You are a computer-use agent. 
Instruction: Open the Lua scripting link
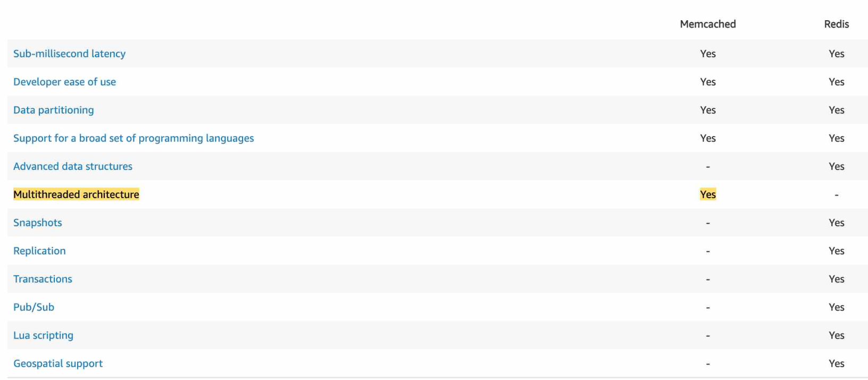[x=43, y=335]
